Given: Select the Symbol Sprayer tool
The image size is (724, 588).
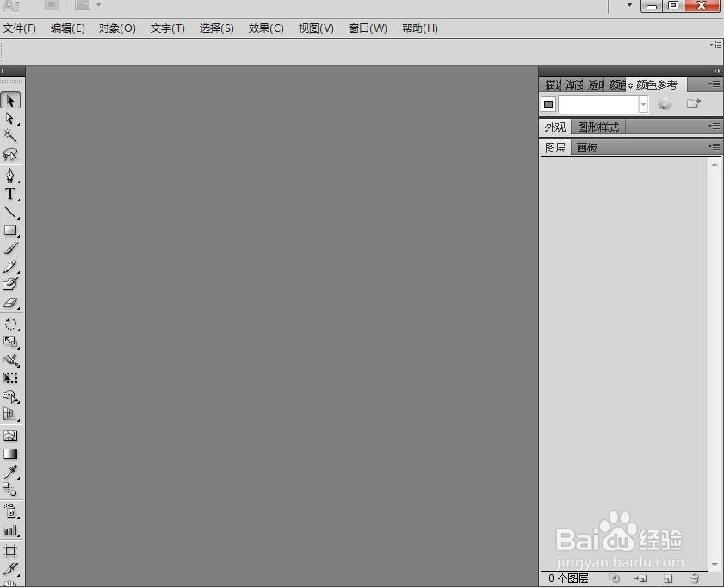Looking at the screenshot, I should coord(10,511).
